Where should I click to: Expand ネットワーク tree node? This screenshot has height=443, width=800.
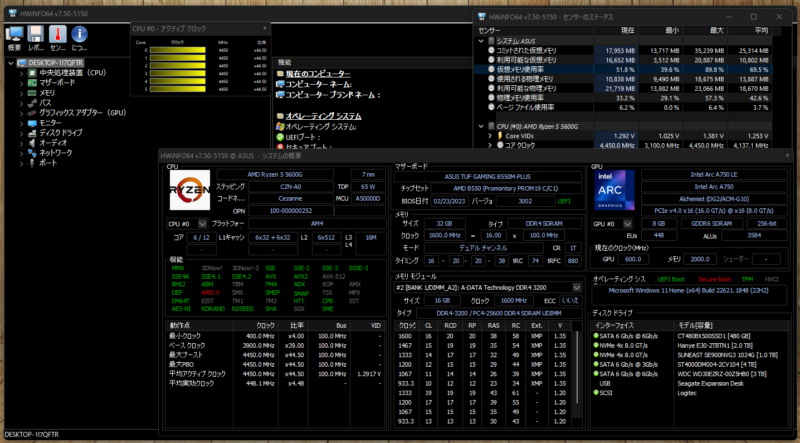[x=21, y=153]
